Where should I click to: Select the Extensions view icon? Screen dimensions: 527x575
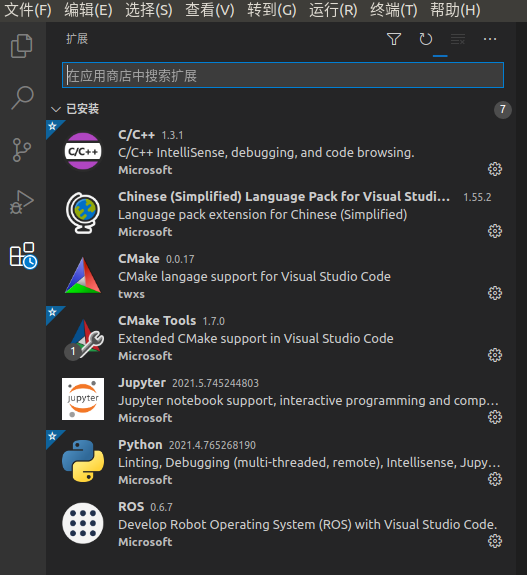pos(23,255)
